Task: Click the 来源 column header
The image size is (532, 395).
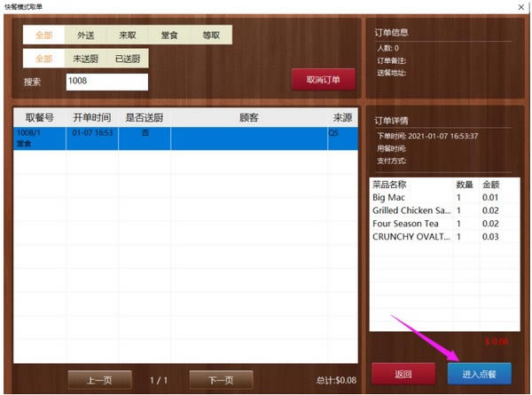Action: (x=342, y=117)
